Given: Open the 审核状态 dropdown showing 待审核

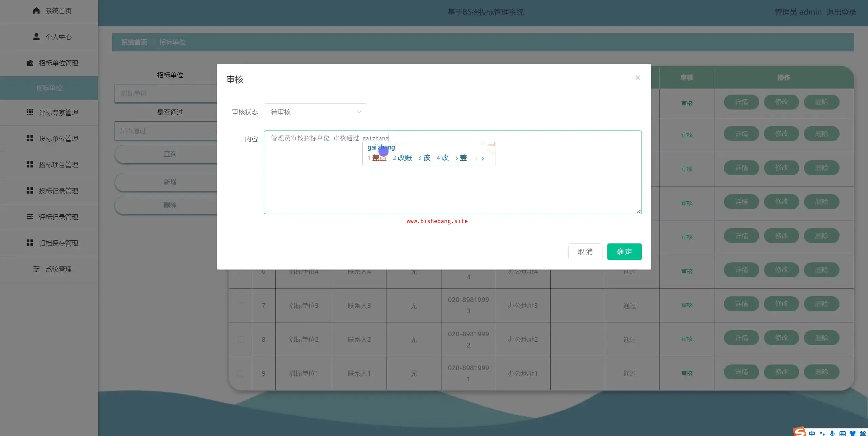Looking at the screenshot, I should tap(315, 112).
